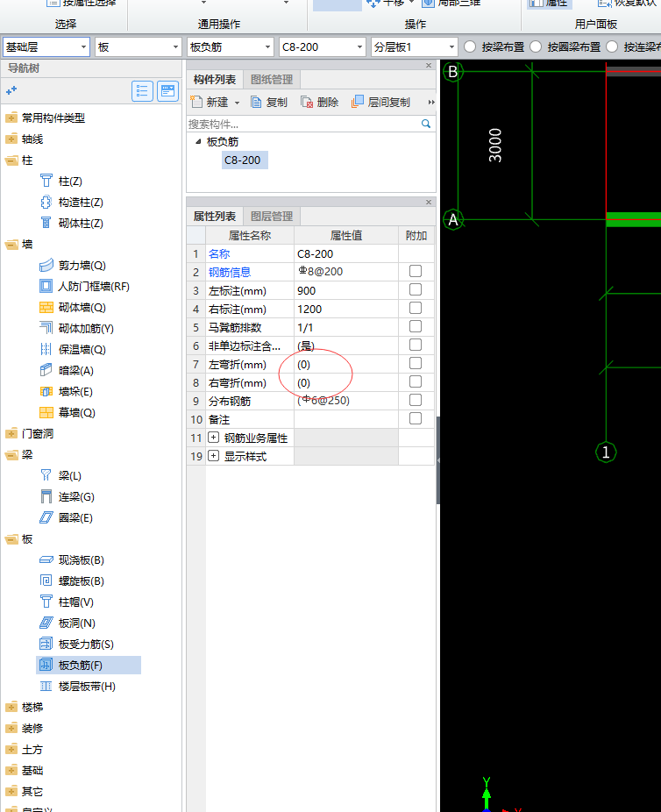The image size is (661, 812).
Task: Select 幕墙(Q) curtain wall
Action: [x=76, y=413]
